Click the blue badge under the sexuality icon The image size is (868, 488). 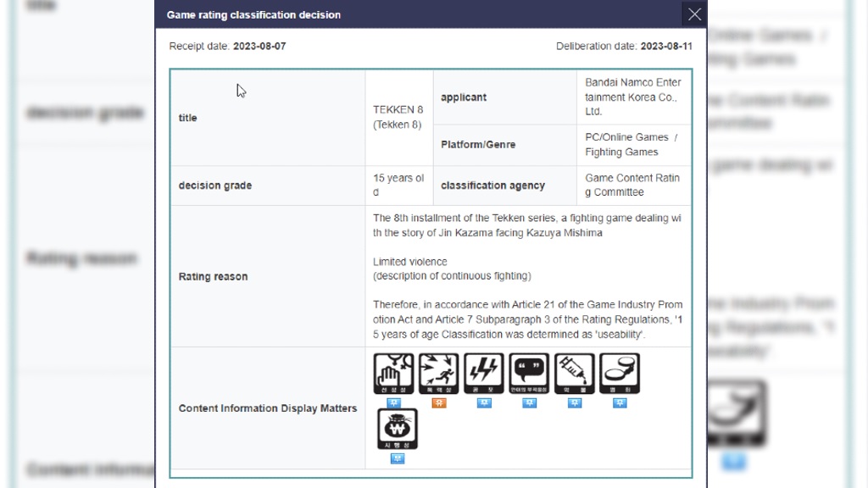point(393,402)
